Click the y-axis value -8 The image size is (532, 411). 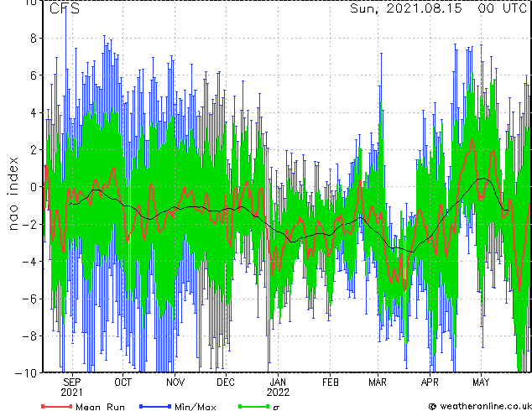click(x=29, y=336)
